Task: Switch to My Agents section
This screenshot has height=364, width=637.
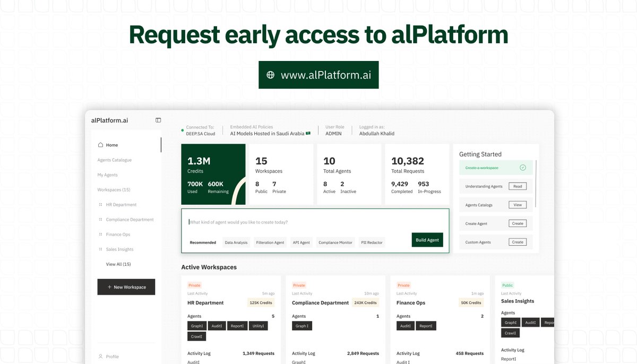Action: point(108,175)
